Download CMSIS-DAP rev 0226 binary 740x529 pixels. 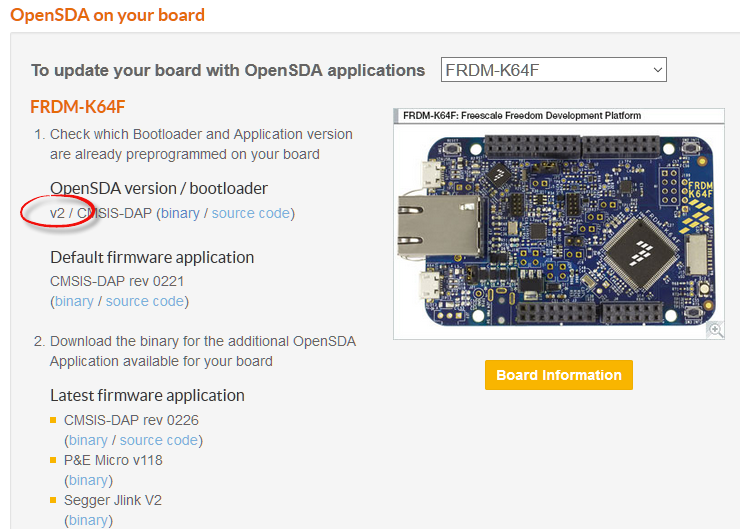[88, 440]
